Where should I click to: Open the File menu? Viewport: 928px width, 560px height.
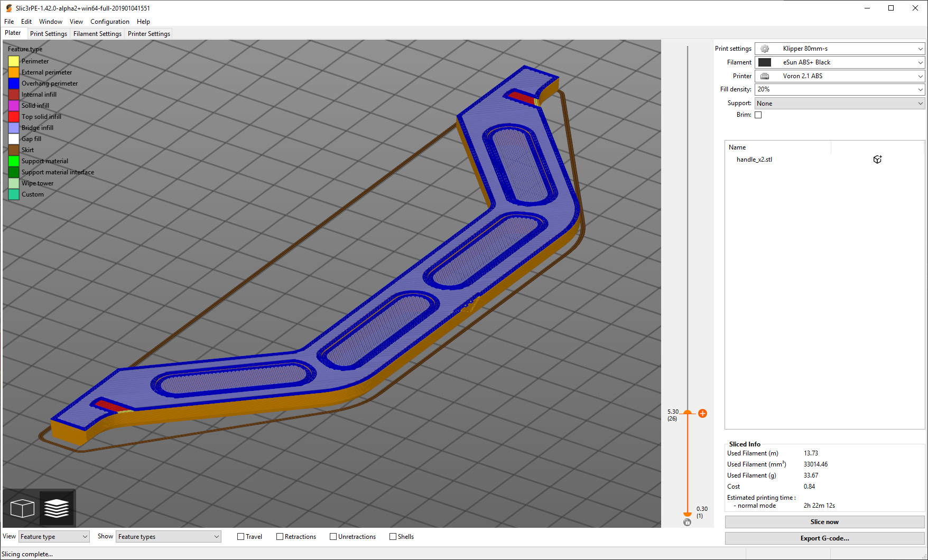coord(9,22)
